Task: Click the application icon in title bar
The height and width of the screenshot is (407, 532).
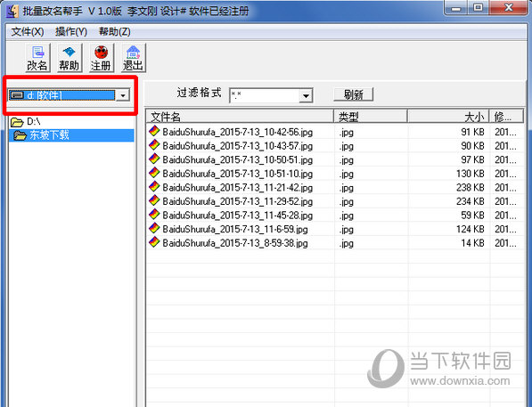Action: 12,11
